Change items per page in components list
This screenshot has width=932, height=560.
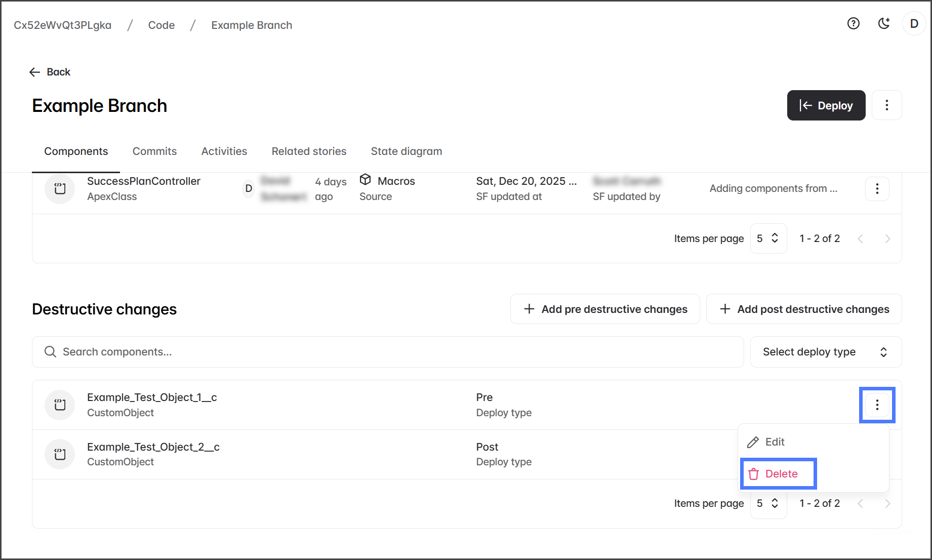coord(768,238)
